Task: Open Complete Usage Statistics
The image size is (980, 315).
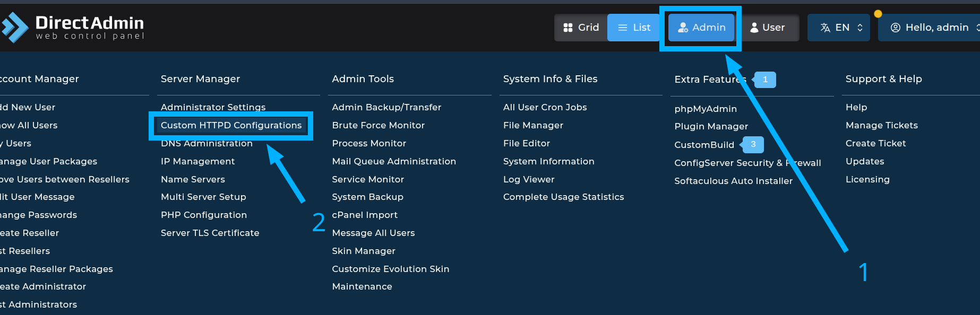Action: point(563,197)
